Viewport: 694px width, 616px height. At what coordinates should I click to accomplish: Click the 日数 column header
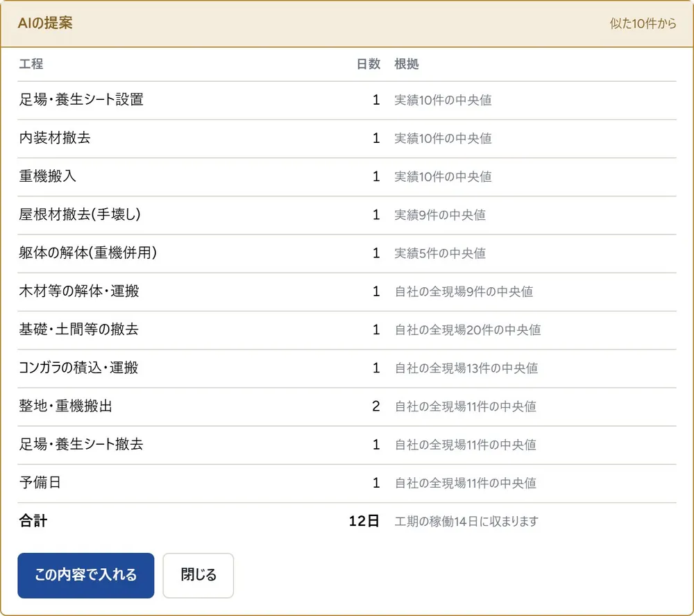point(369,64)
